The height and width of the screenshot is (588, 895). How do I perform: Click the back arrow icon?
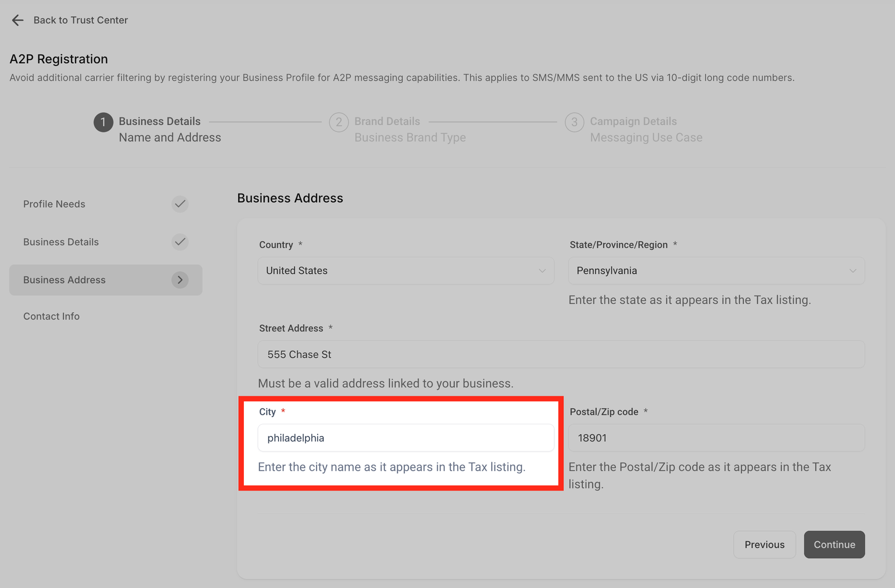[17, 20]
